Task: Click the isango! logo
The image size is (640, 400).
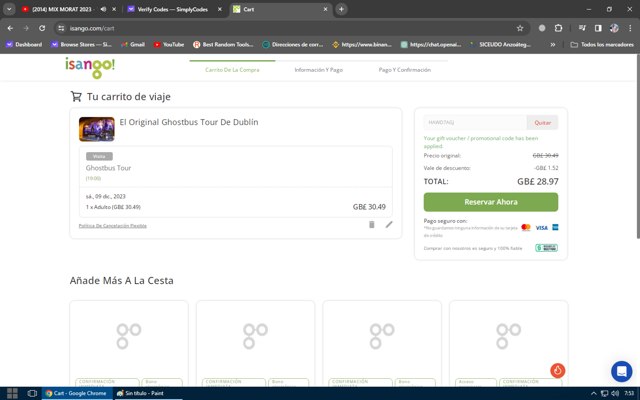Action: [90, 68]
